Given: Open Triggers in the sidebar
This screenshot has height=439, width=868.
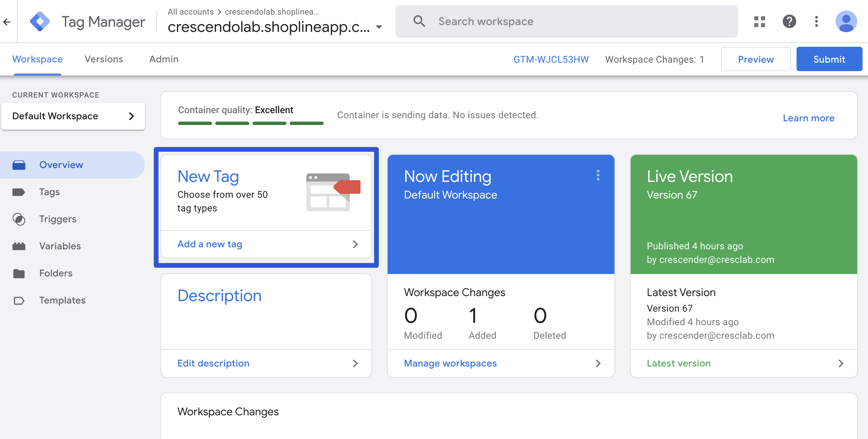Looking at the screenshot, I should coord(58,219).
